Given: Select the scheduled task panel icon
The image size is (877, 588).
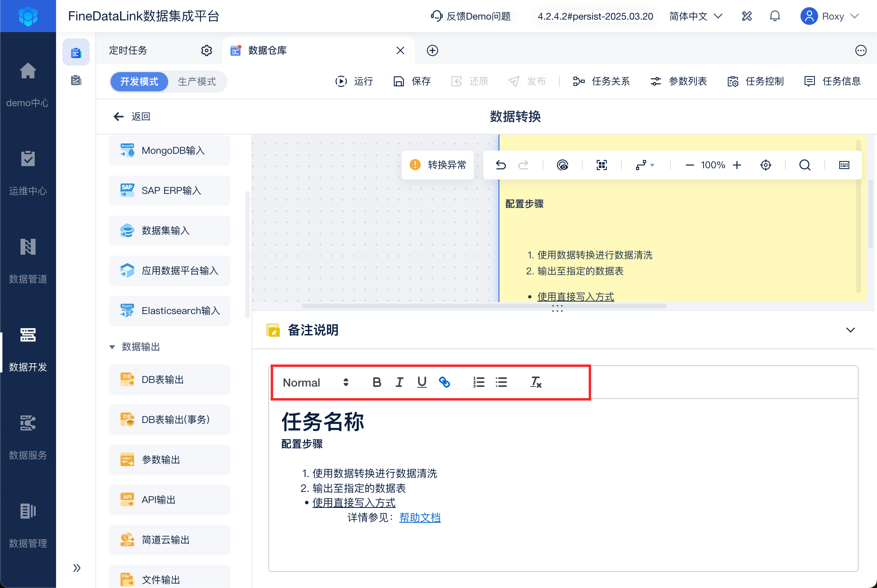Looking at the screenshot, I should click(x=76, y=52).
